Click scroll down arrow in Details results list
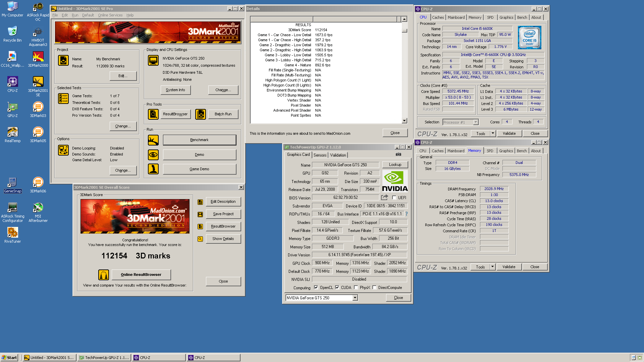The width and height of the screenshot is (644, 362). (405, 121)
